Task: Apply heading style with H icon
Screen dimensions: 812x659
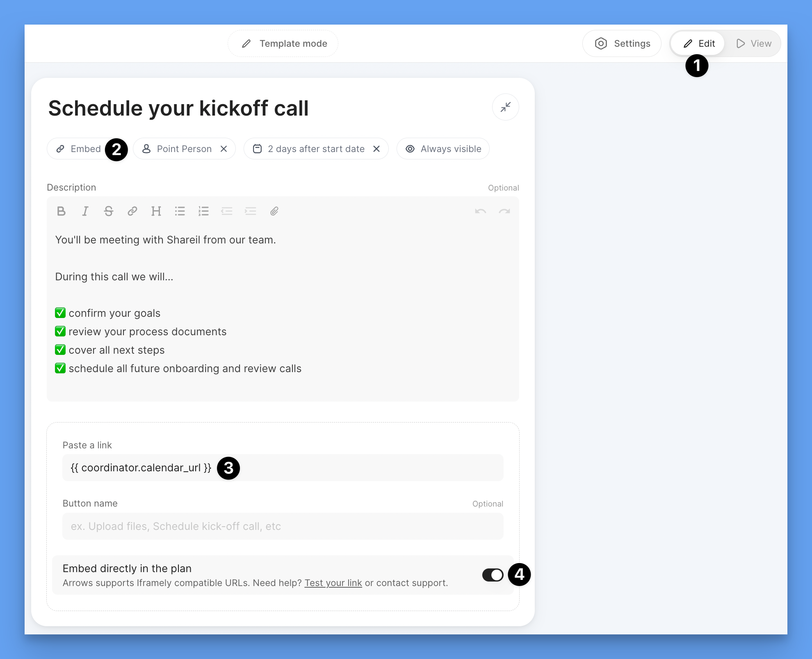Action: point(156,211)
